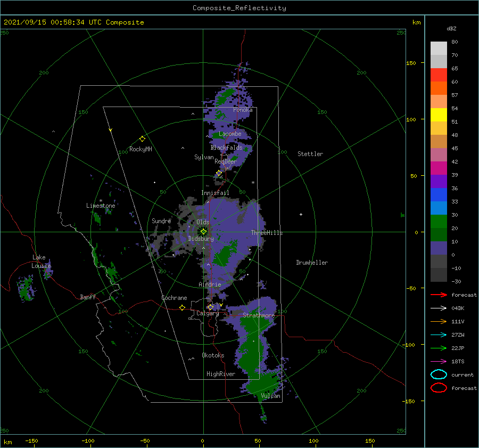Select the cyan 27ZW arrow legend icon

[x=439, y=335]
